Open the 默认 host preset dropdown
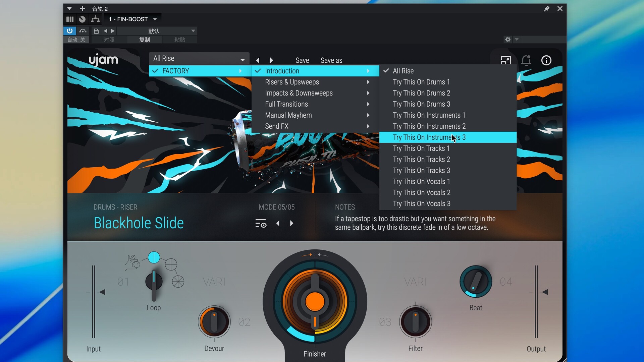Image resolution: width=644 pixels, height=362 pixels. [x=157, y=31]
